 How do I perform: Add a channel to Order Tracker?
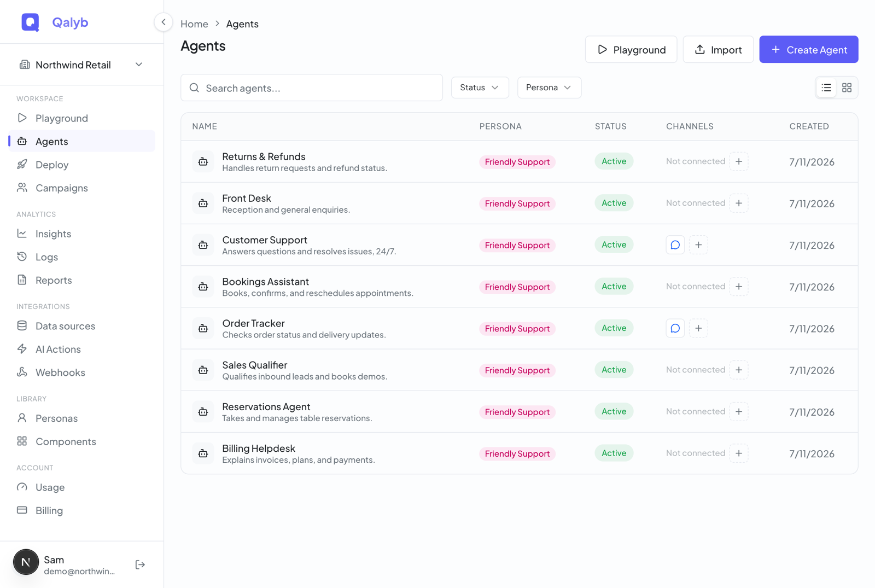[x=698, y=328]
